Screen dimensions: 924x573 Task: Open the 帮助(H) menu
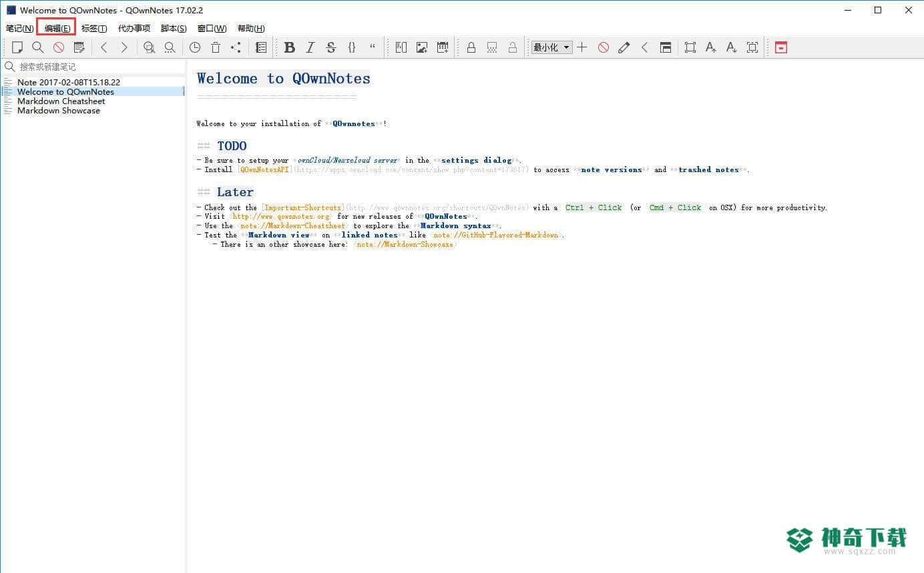tap(251, 28)
